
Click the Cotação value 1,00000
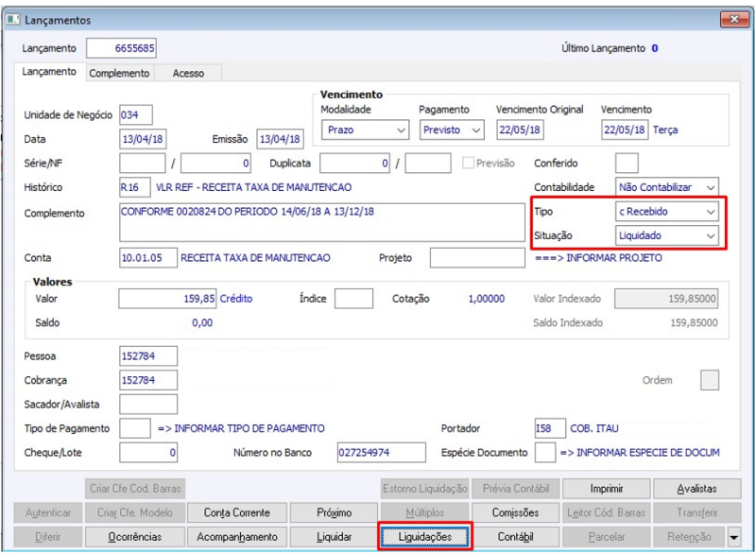[x=486, y=299]
